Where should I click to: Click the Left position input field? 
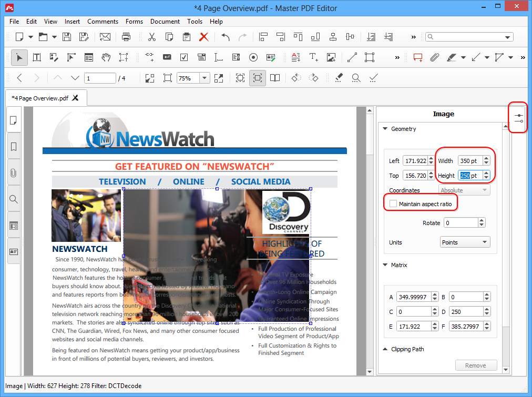[x=415, y=160]
